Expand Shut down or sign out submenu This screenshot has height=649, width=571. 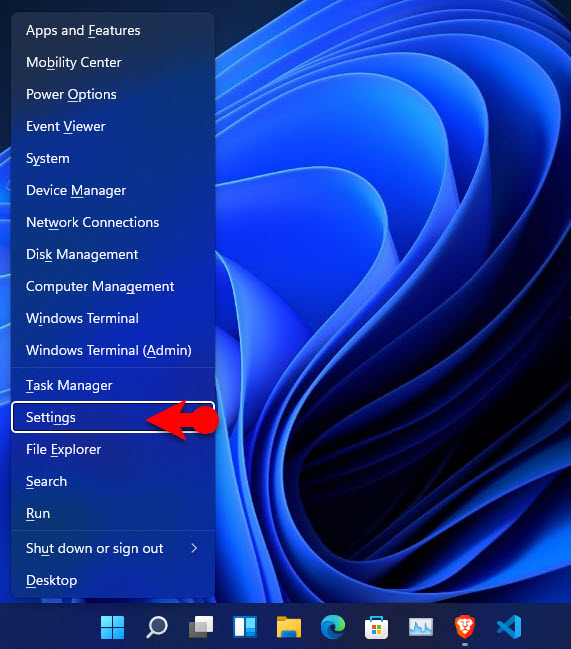point(113,548)
